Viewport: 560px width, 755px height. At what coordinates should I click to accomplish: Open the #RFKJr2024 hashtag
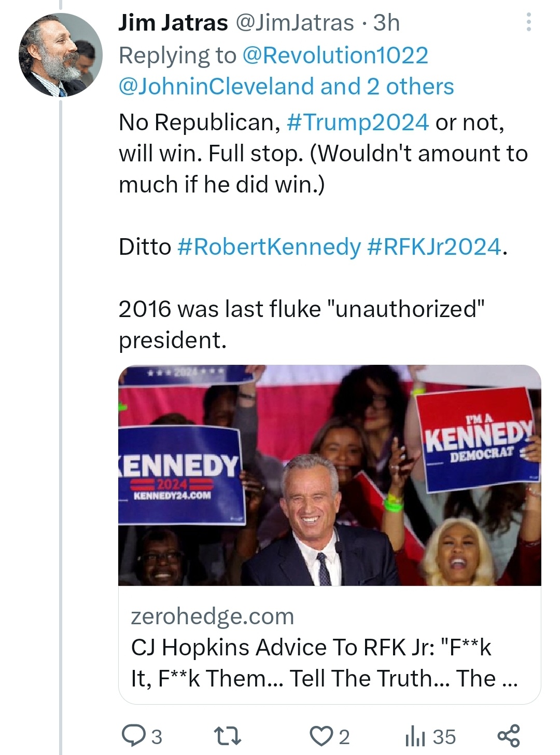435,247
